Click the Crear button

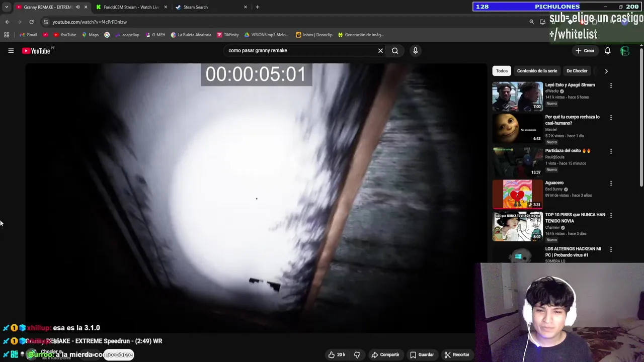coord(585,51)
